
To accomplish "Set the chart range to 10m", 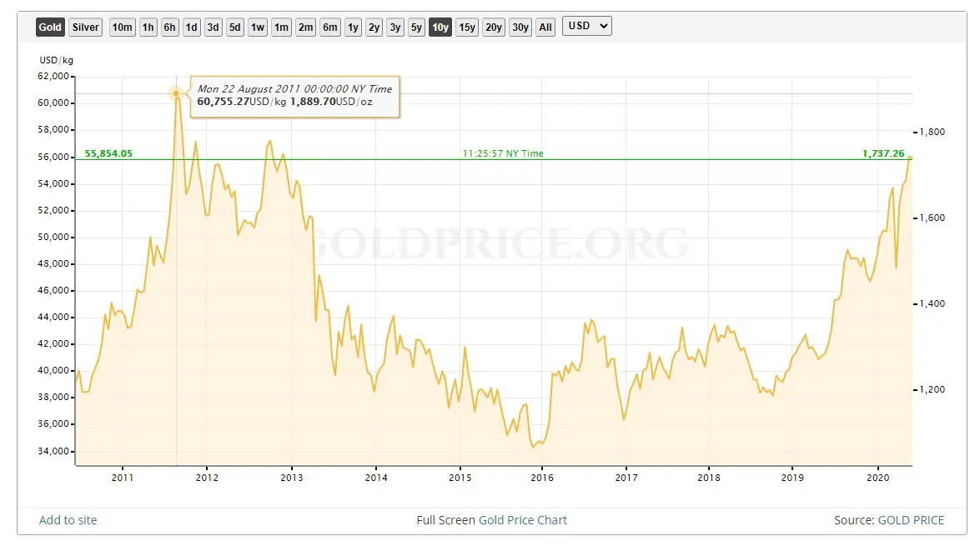I will (x=122, y=27).
